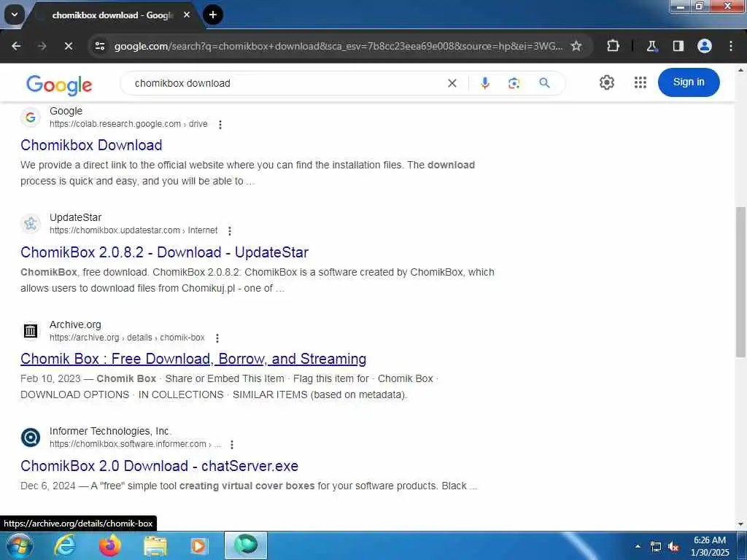Open the Google apps grid
The height and width of the screenshot is (560, 747).
(x=640, y=82)
